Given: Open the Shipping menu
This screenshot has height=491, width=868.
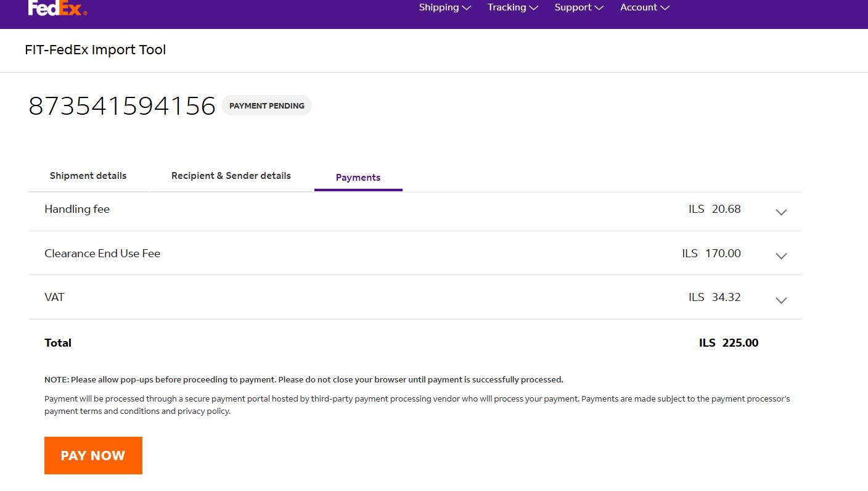Looking at the screenshot, I should (x=444, y=7).
